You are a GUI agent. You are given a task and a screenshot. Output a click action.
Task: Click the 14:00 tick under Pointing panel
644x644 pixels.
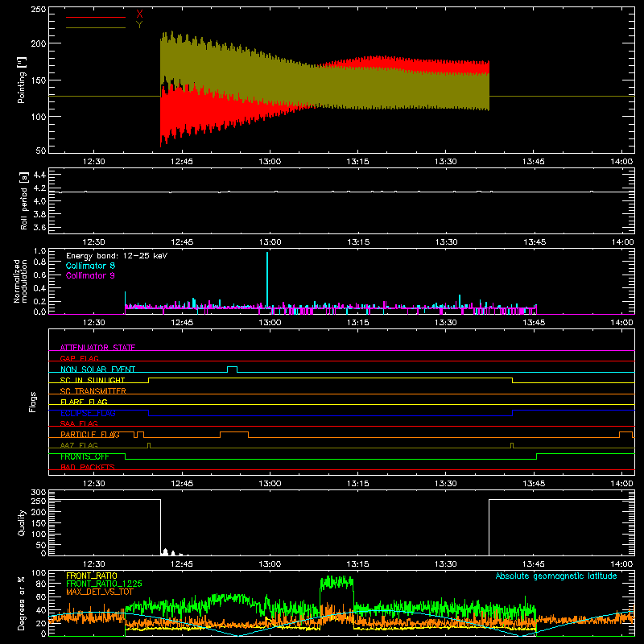pyautogui.click(x=621, y=161)
